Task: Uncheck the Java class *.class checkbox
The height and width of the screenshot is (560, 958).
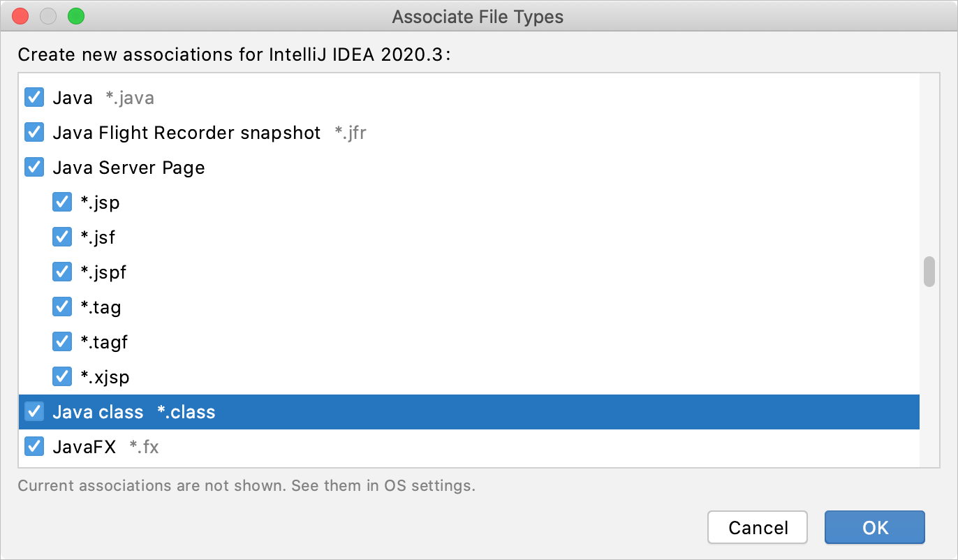Action: point(34,411)
